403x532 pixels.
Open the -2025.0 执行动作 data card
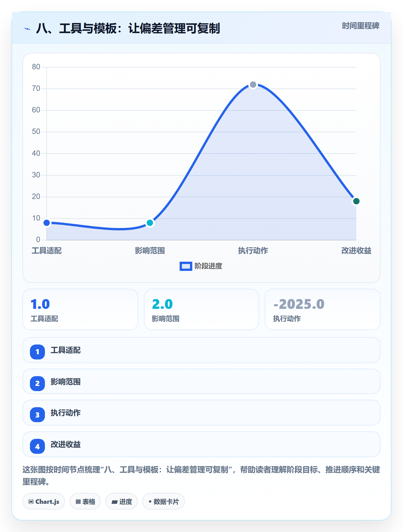tap(323, 309)
